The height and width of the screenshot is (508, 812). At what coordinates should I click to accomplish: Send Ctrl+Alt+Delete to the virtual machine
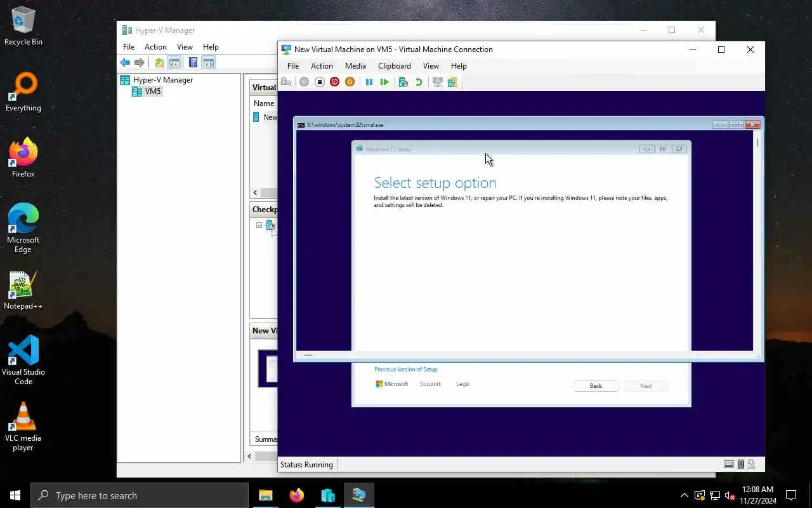pos(286,82)
